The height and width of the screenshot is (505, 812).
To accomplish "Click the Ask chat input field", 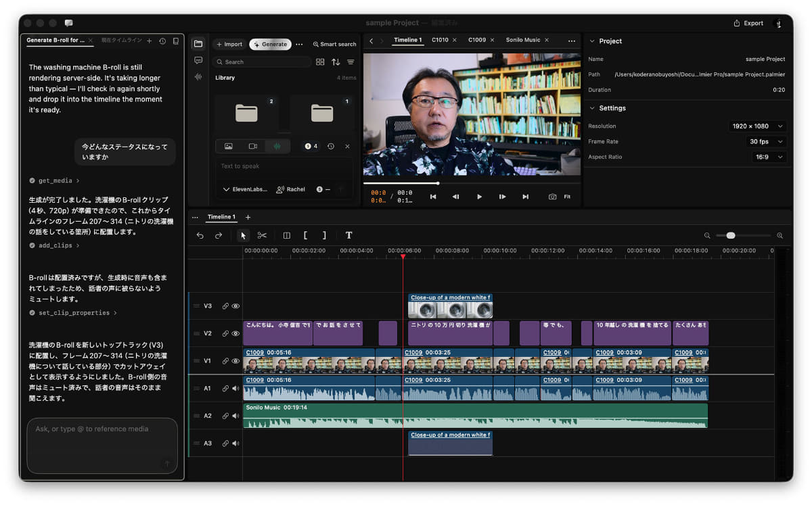I will click(102, 445).
